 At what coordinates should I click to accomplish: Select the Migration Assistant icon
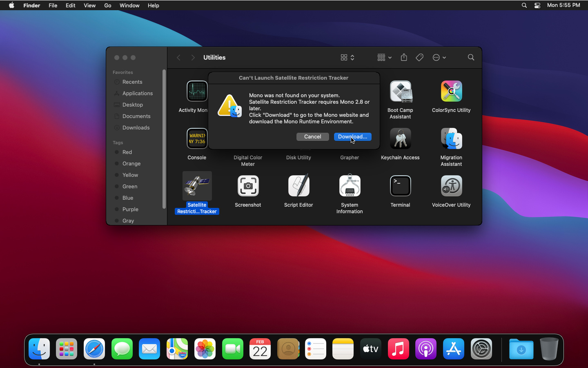[451, 139]
